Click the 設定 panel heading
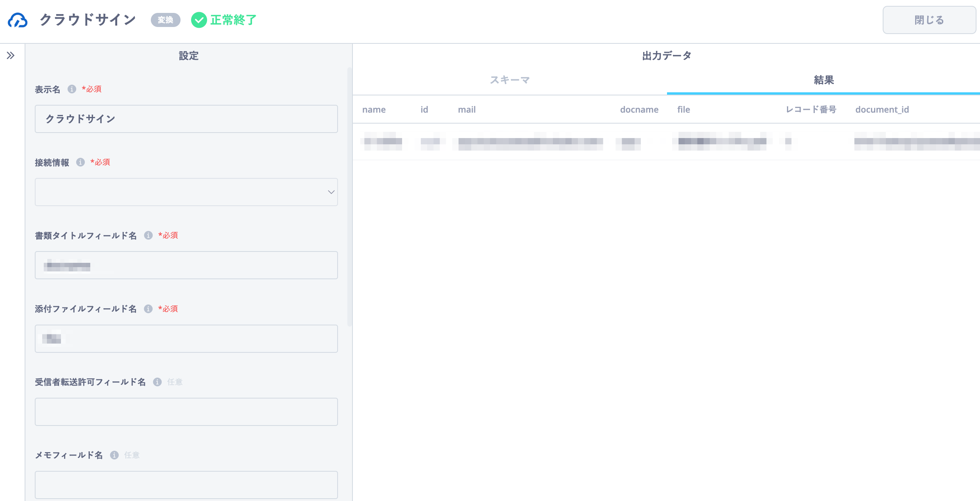Screen dimensions: 980x501 click(x=189, y=56)
